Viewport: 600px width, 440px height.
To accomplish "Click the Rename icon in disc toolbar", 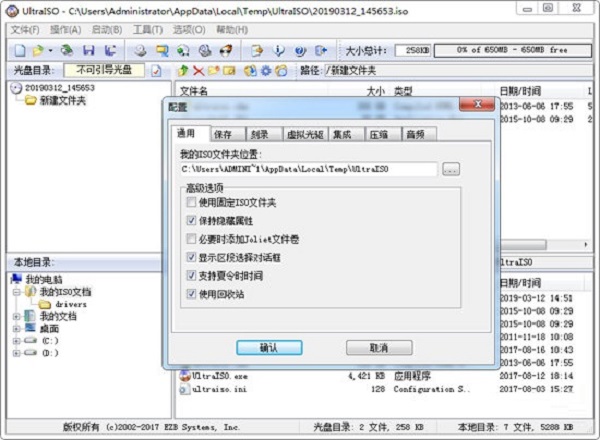I will [x=229, y=70].
